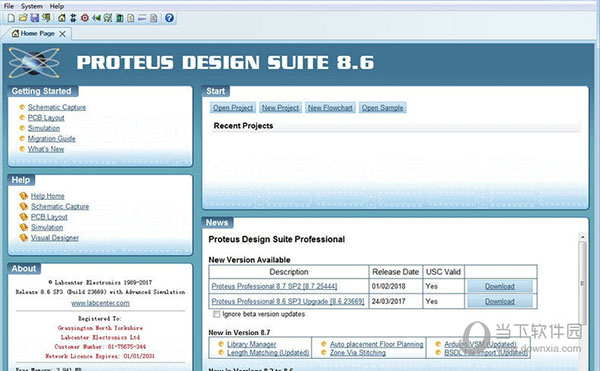
Task: Click the blue question mark Help icon
Action: [x=169, y=18]
